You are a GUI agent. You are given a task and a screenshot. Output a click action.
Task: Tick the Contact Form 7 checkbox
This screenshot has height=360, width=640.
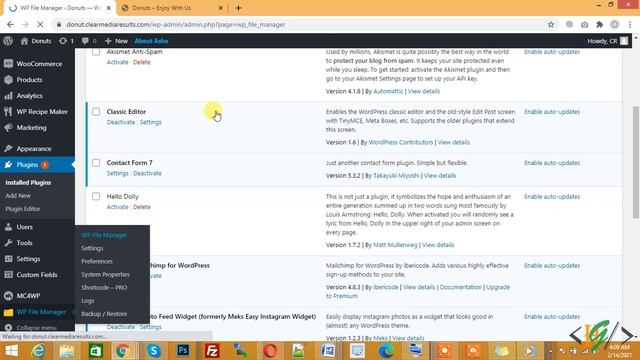(x=96, y=162)
